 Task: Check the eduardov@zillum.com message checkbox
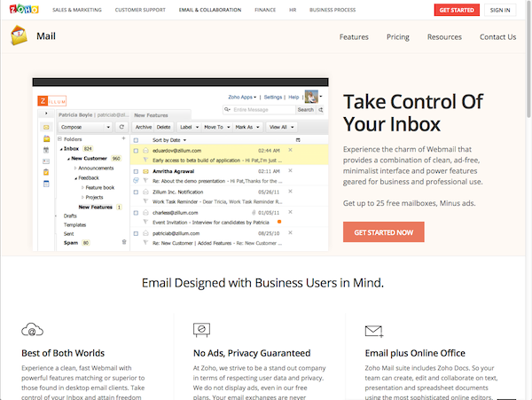[x=136, y=151]
